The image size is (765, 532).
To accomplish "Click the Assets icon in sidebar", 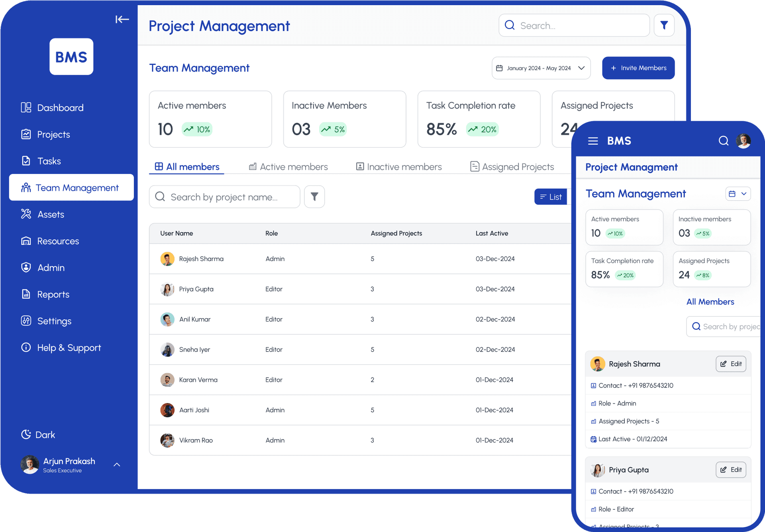I will click(x=26, y=214).
